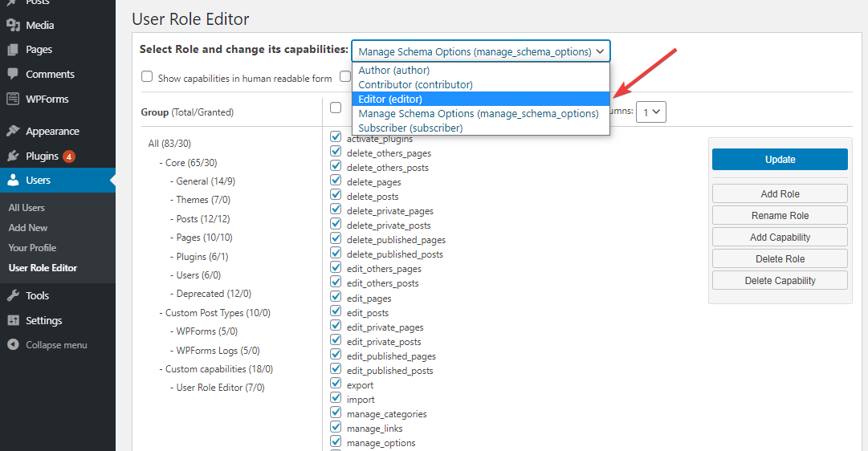Uncheck the delete_others_posts capability
868x451 pixels.
coord(336,165)
